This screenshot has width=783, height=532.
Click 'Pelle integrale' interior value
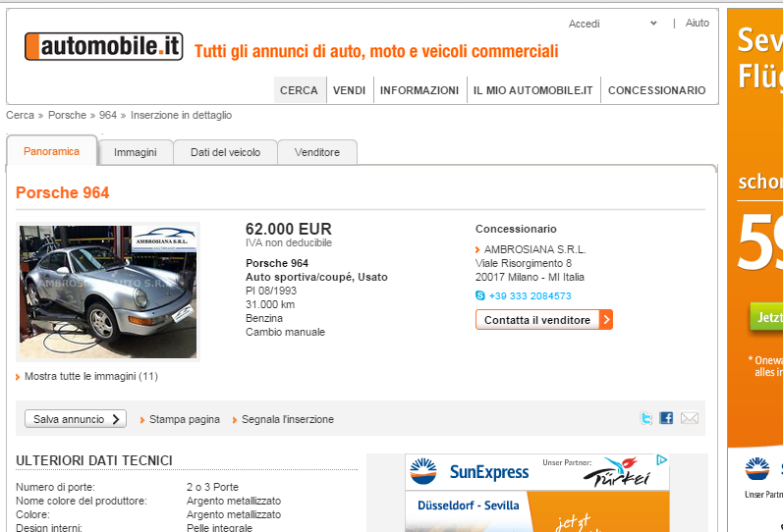coord(219,527)
